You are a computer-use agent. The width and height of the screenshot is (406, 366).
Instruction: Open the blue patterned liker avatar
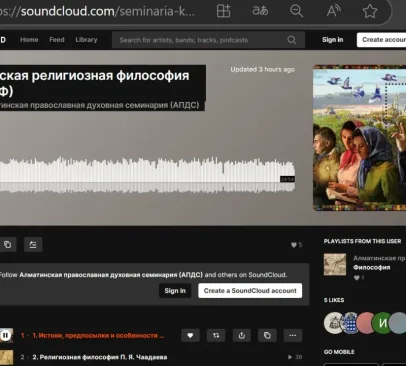(x=350, y=323)
